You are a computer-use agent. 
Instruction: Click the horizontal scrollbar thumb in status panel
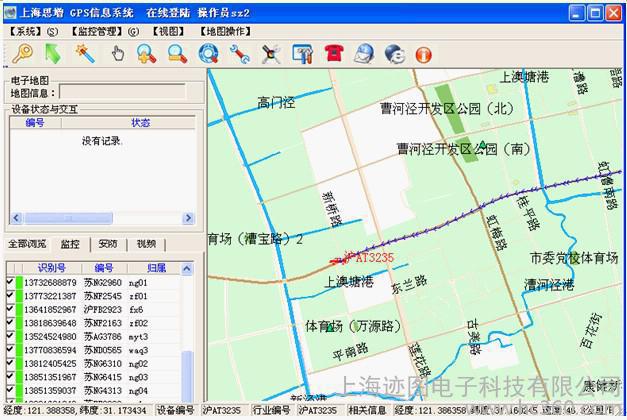(68, 218)
